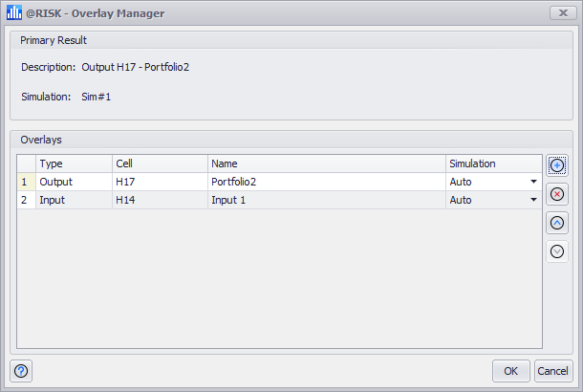Screen dimensions: 583x392
Task: Close the Overlay Manager window
Action: [559, 13]
